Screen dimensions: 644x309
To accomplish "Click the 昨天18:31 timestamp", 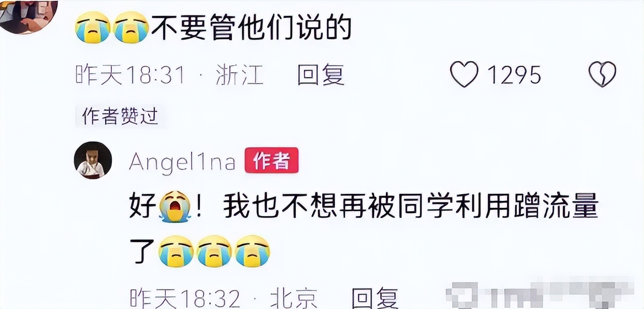I will [130, 75].
